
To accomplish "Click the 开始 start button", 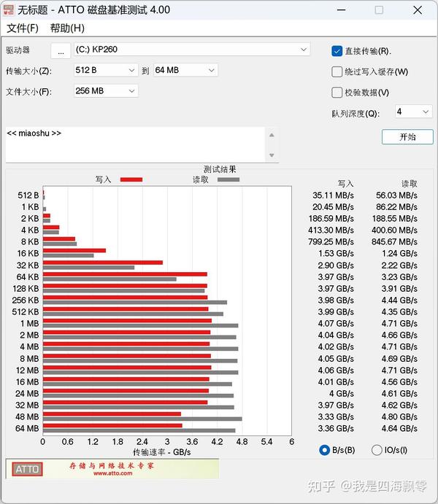I will (x=407, y=137).
